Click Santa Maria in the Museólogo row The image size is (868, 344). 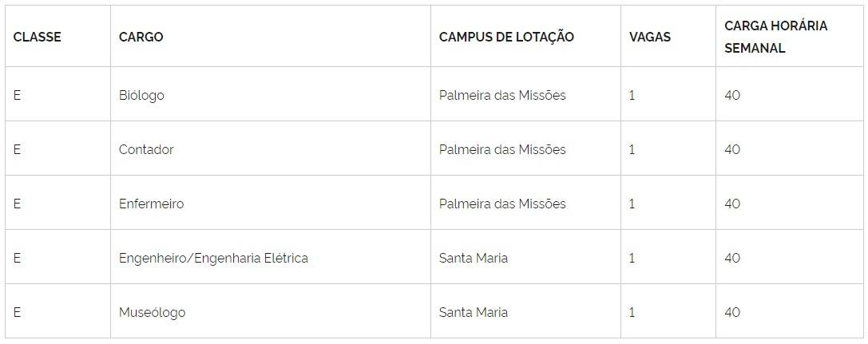pos(474,312)
